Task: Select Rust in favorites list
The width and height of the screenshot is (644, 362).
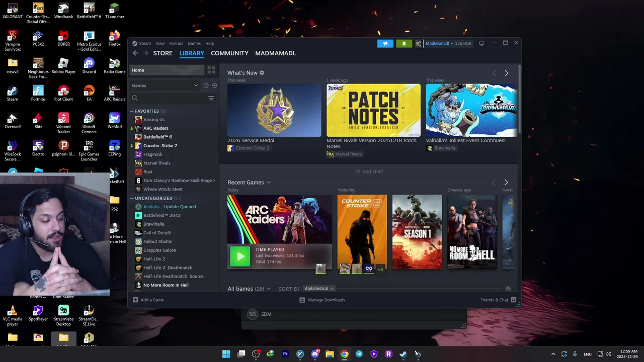Action: [x=148, y=172]
